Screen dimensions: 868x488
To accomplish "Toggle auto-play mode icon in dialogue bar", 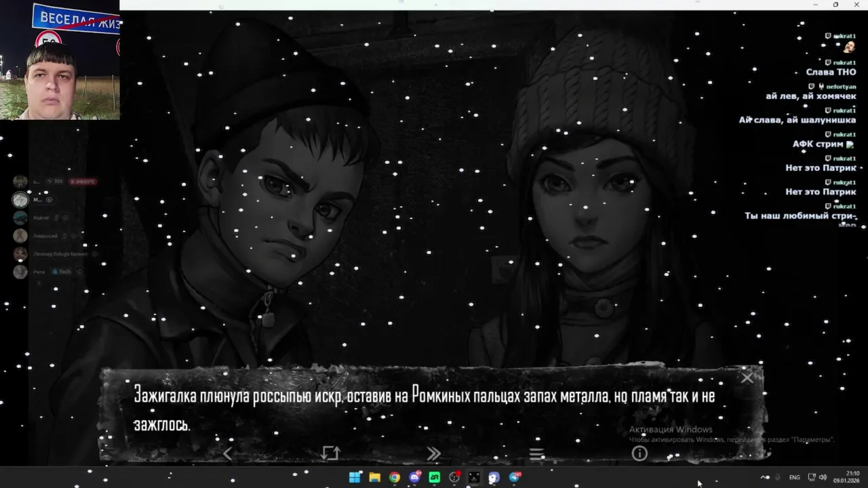I will pyautogui.click(x=330, y=453).
